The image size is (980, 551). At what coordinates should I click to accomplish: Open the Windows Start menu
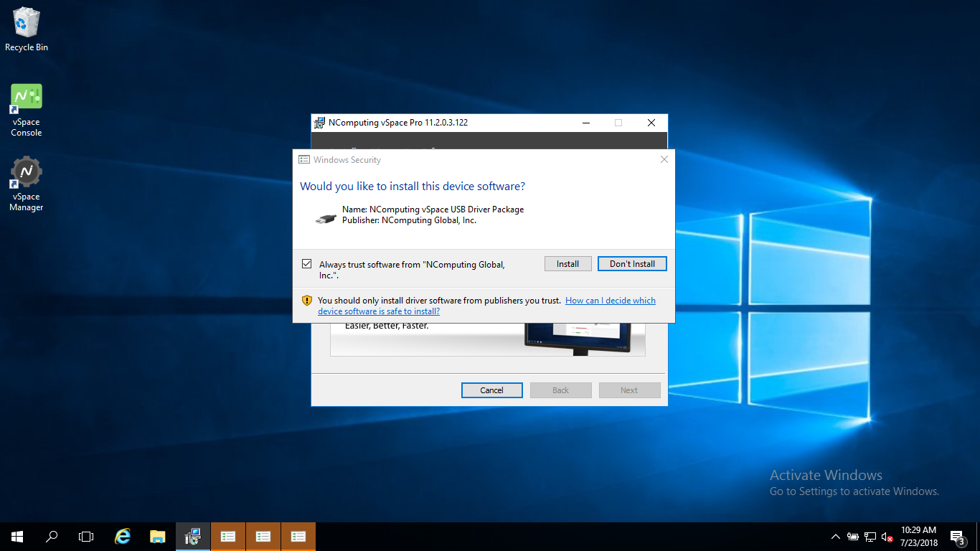[17, 537]
